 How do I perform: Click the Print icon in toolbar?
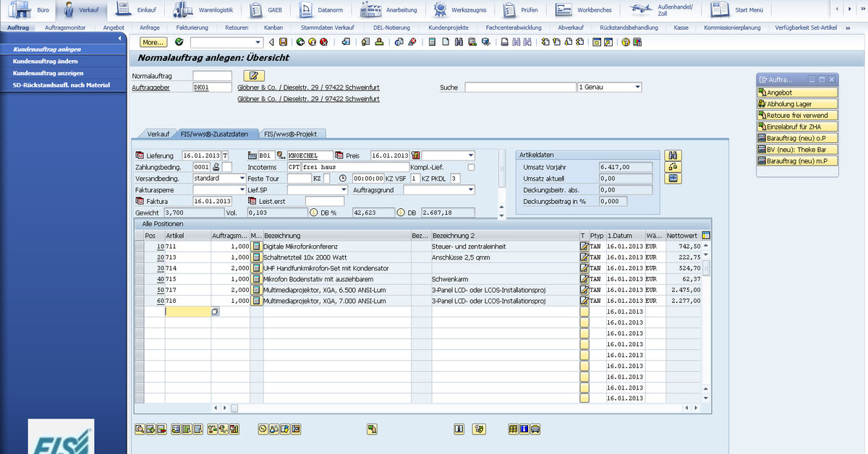tap(504, 42)
